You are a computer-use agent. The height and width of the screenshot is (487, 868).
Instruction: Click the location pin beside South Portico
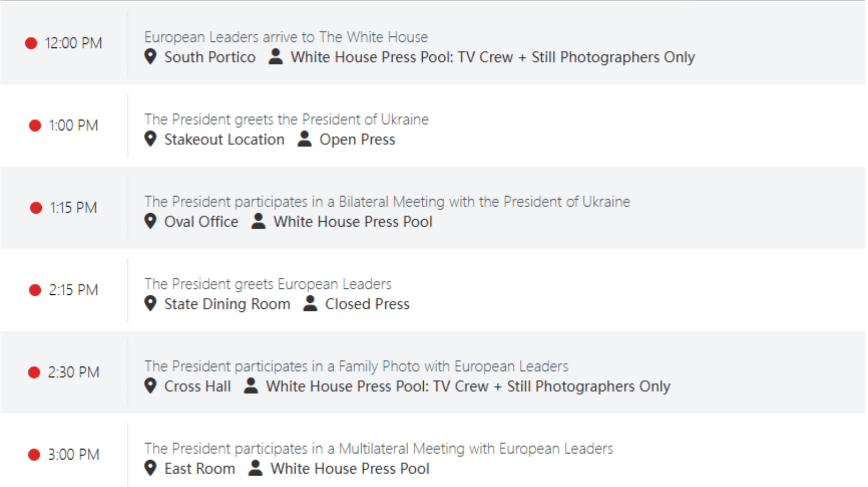pyautogui.click(x=151, y=56)
